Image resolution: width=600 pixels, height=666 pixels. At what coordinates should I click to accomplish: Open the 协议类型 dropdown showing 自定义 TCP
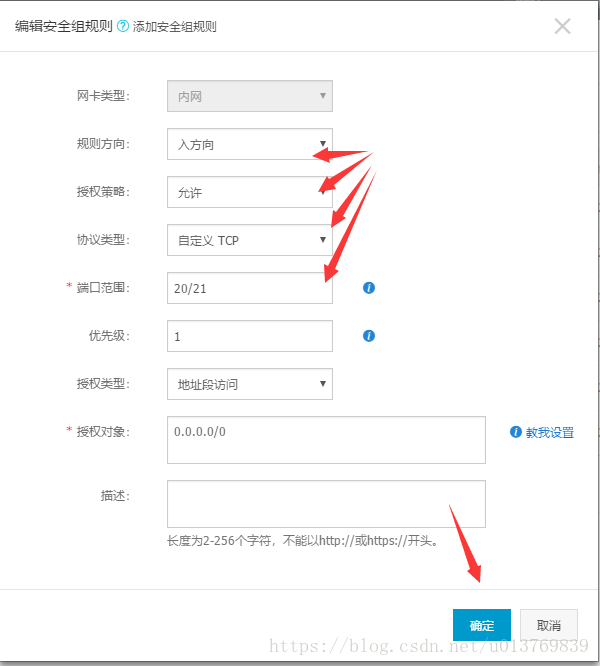click(x=250, y=240)
